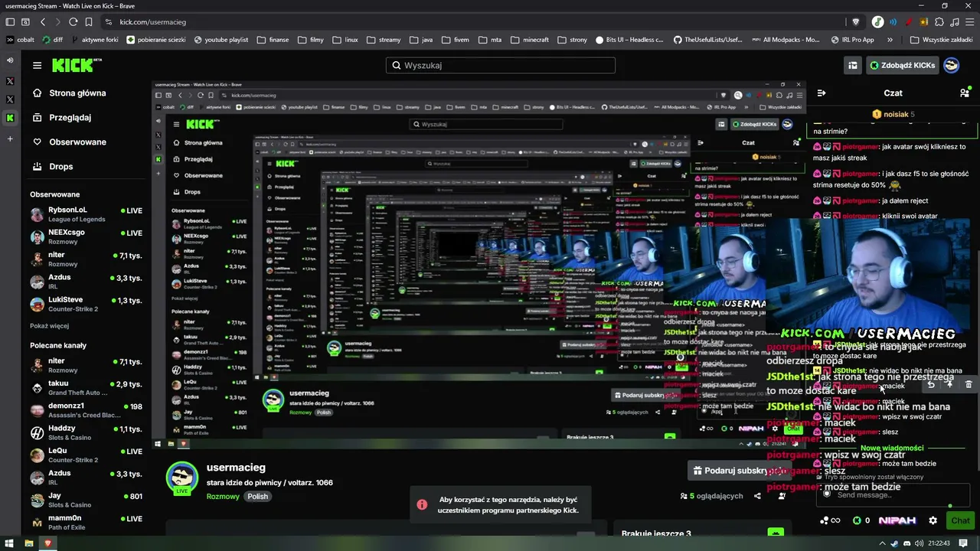Open LukiSteve channel in followed list
The image size is (980, 551).
pos(86,304)
